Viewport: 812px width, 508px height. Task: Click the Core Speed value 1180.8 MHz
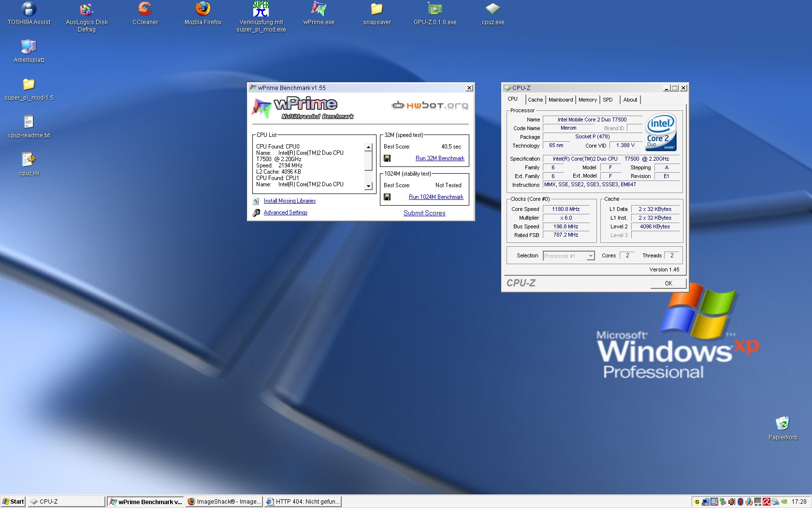click(x=565, y=209)
